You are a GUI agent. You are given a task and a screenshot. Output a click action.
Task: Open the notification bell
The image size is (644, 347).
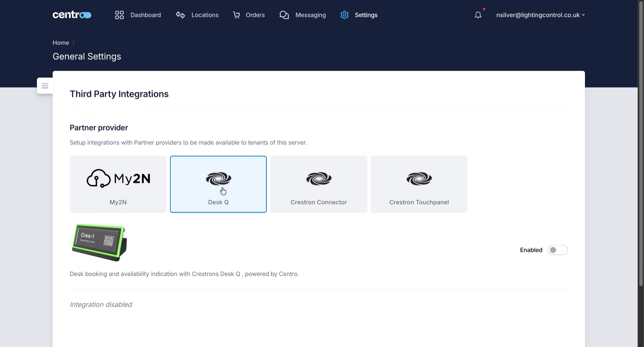[x=478, y=15]
